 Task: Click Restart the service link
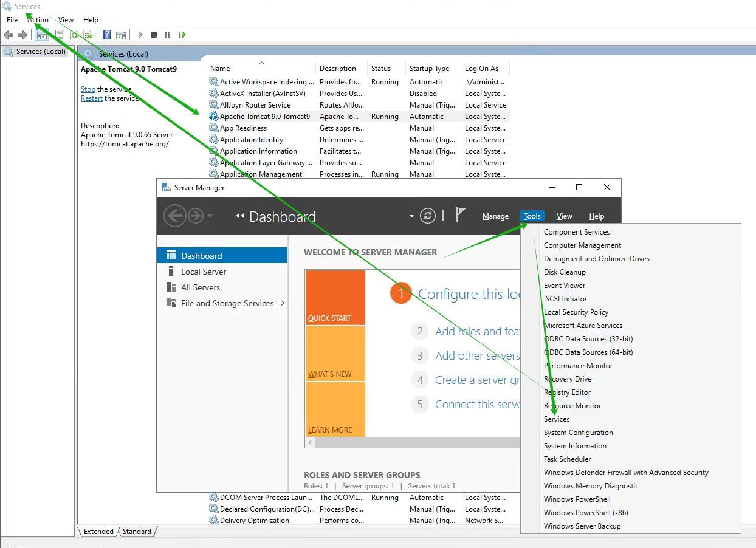tap(92, 98)
